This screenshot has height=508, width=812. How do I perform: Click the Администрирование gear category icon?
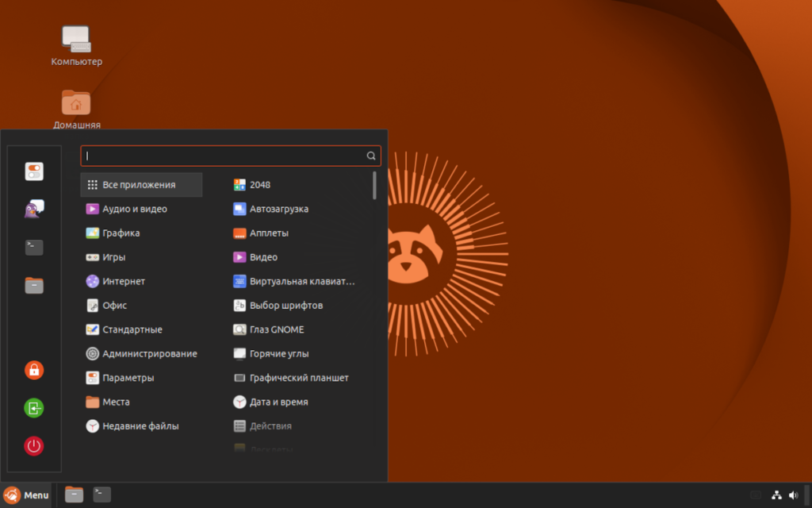point(92,353)
